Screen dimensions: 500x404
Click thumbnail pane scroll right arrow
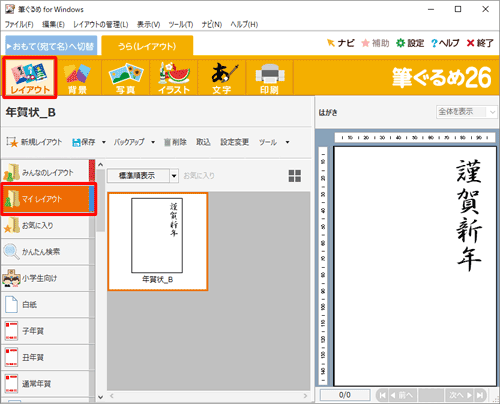coord(305,396)
